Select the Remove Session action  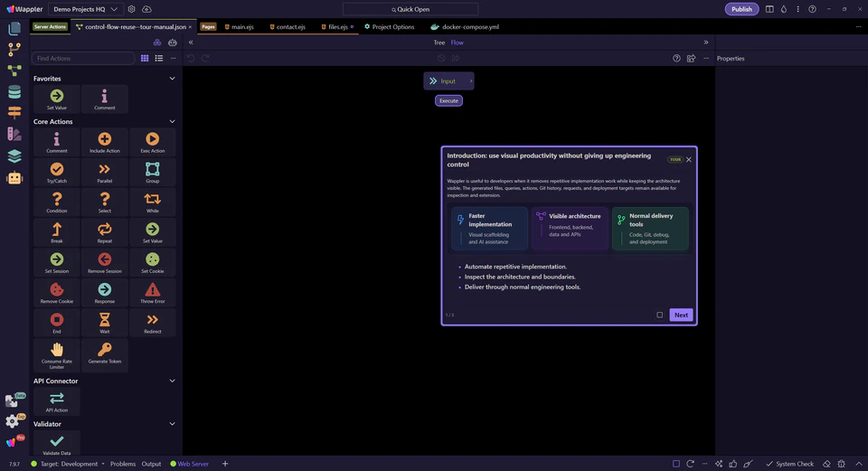(x=105, y=262)
